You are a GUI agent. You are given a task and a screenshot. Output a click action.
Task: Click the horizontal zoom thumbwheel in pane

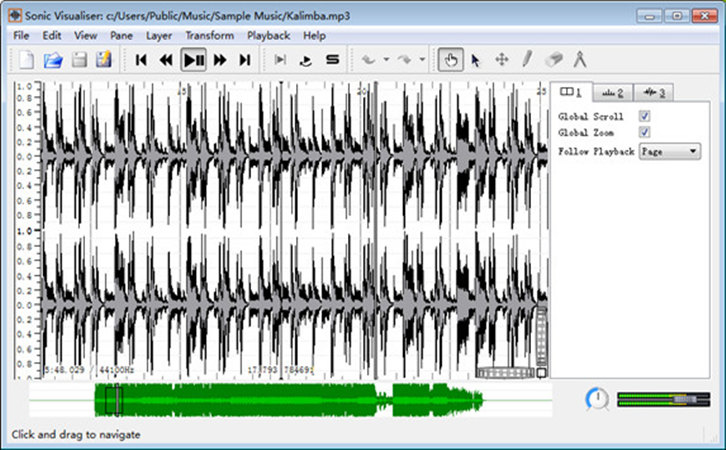505,372
